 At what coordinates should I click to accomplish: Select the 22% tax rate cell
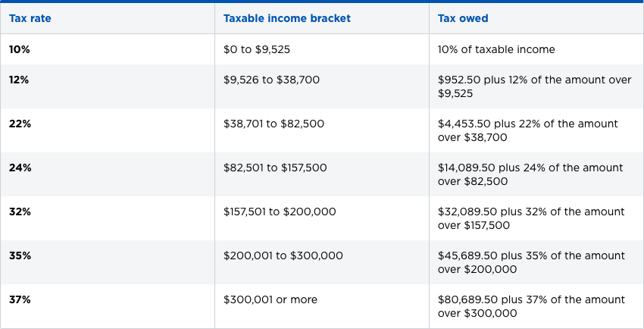(20, 124)
